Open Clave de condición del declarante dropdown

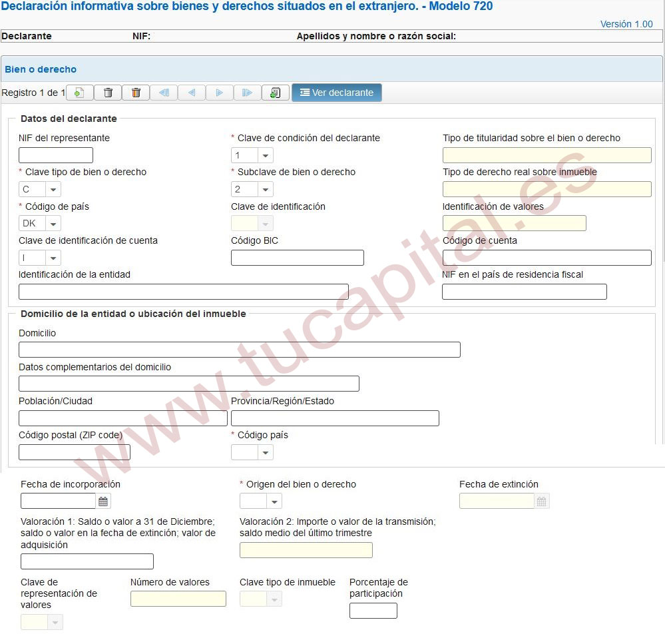point(265,155)
